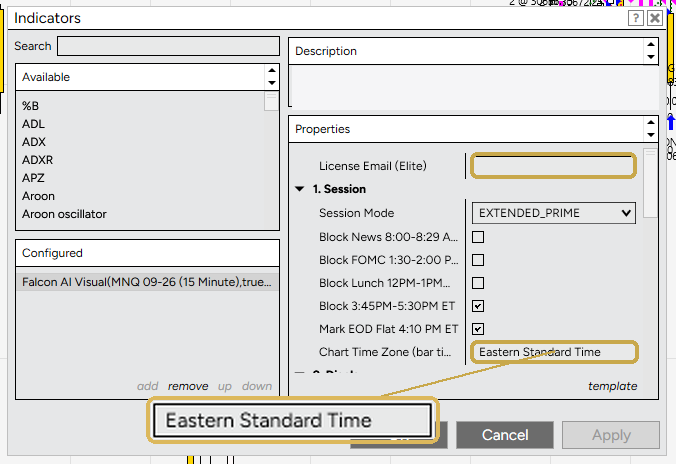Click the Mark EOD Flat 4:10 PM ET label
The image size is (676, 464).
(388, 329)
